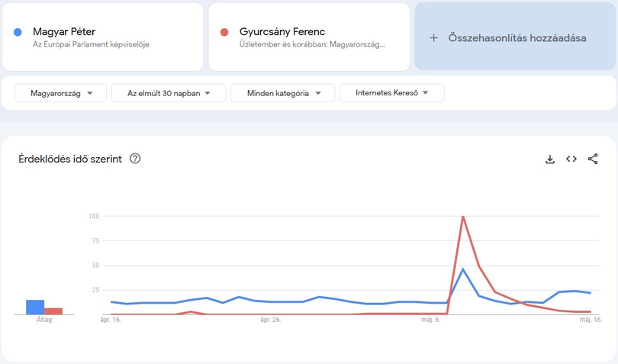Expand the Az elmúlt 30 napban dropdown
This screenshot has height=364, width=618.
click(x=169, y=93)
